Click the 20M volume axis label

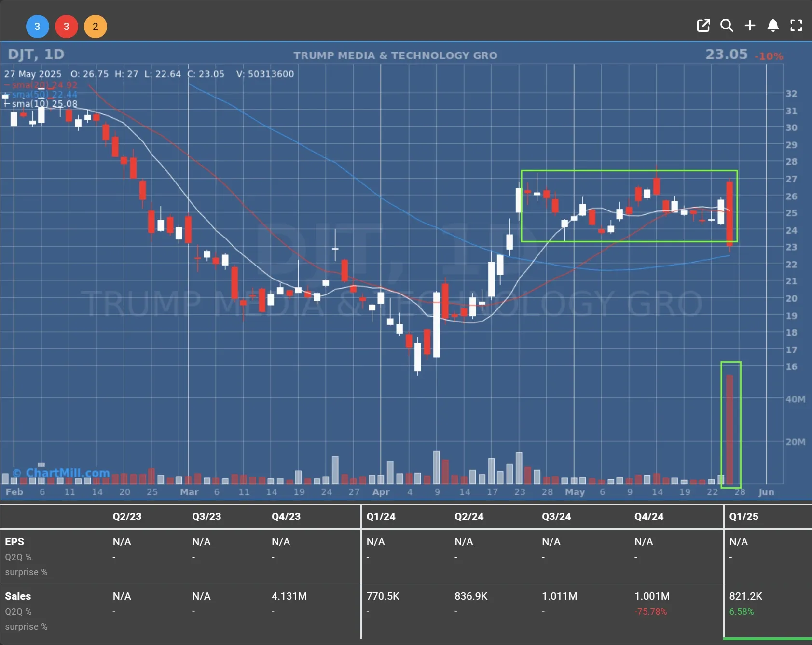(x=796, y=442)
